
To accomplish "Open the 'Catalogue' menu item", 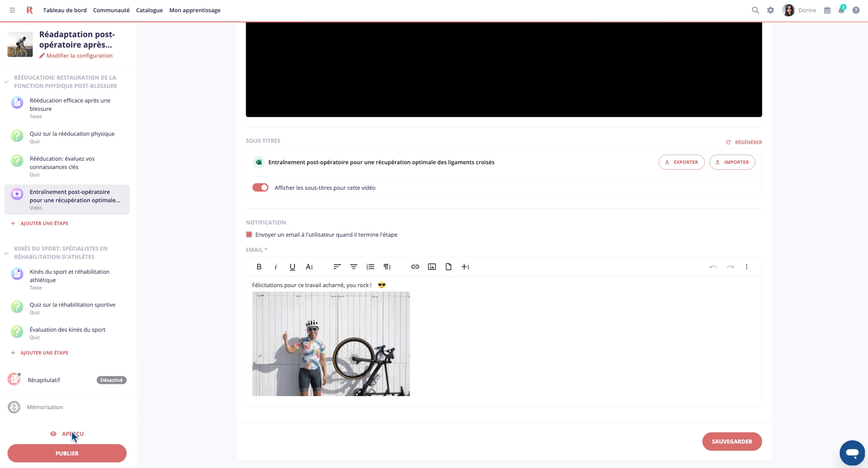I will click(149, 10).
